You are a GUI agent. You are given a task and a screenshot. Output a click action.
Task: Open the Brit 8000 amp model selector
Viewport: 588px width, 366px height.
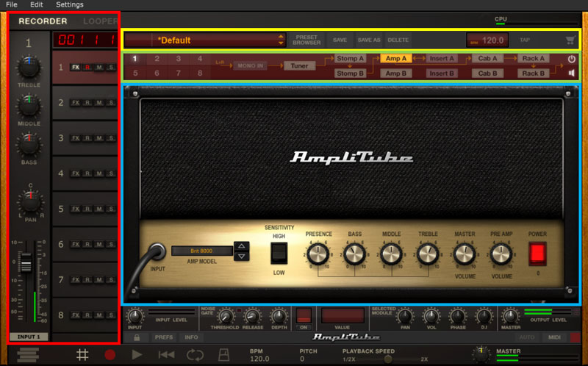tap(201, 251)
